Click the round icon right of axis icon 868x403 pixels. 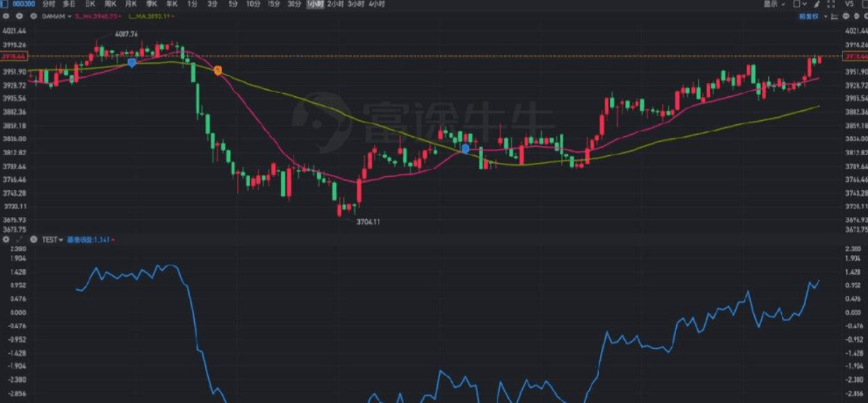(x=846, y=16)
